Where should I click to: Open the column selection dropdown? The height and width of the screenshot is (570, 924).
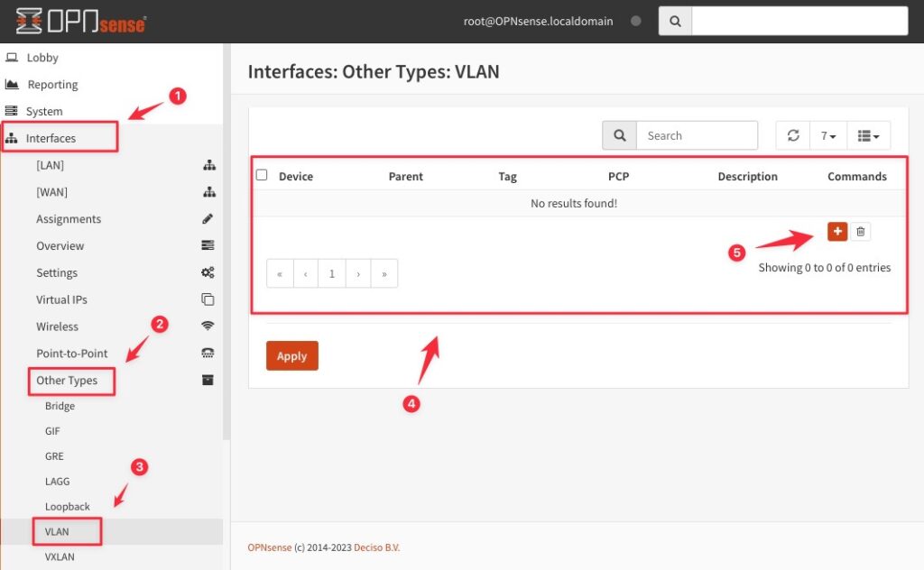coord(869,135)
